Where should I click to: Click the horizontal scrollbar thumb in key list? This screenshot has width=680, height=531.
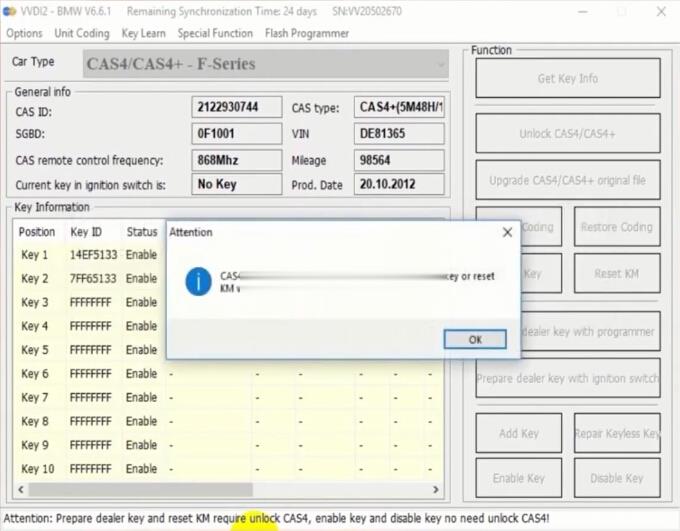point(141,490)
